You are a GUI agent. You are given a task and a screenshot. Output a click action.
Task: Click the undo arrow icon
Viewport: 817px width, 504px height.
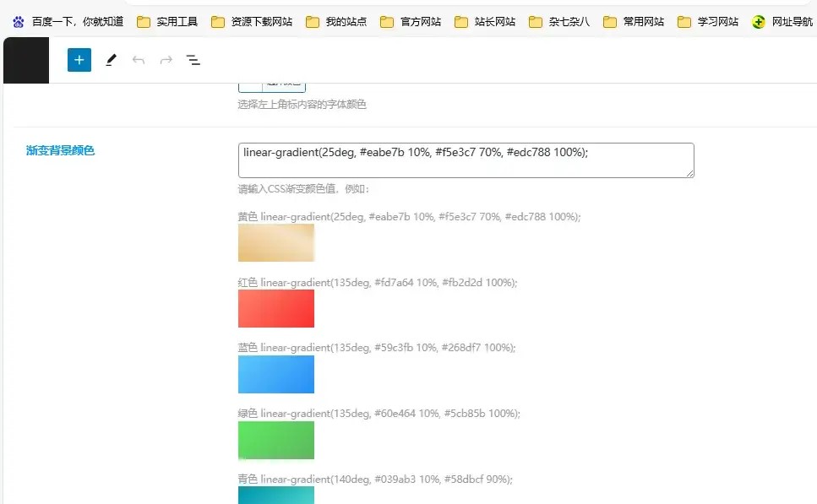coord(139,60)
